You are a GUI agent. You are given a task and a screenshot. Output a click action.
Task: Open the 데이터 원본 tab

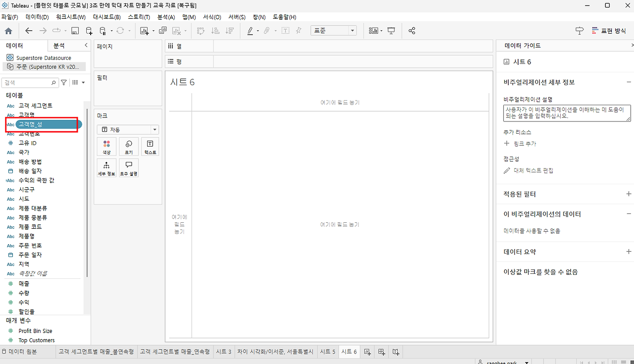pos(20,352)
